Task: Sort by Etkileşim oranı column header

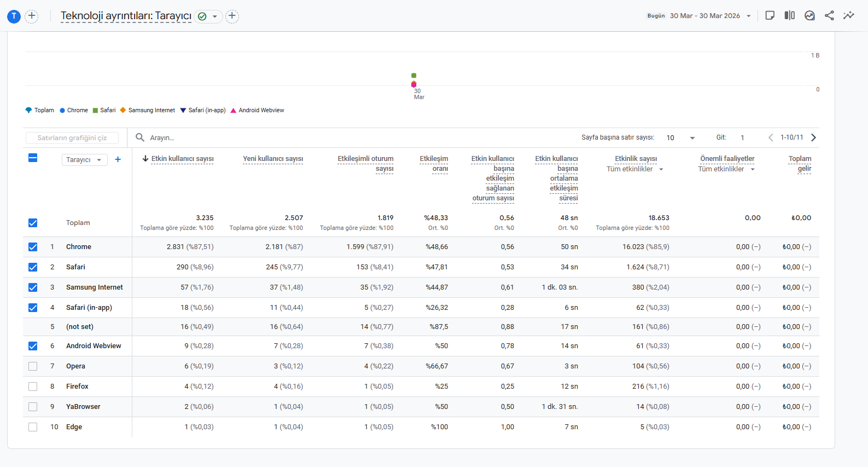Action: click(434, 164)
